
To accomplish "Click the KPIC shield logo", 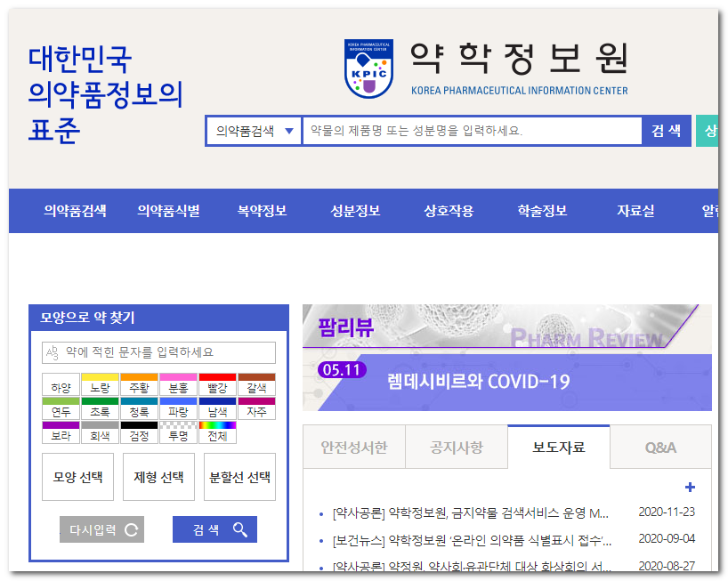I will click(x=369, y=69).
